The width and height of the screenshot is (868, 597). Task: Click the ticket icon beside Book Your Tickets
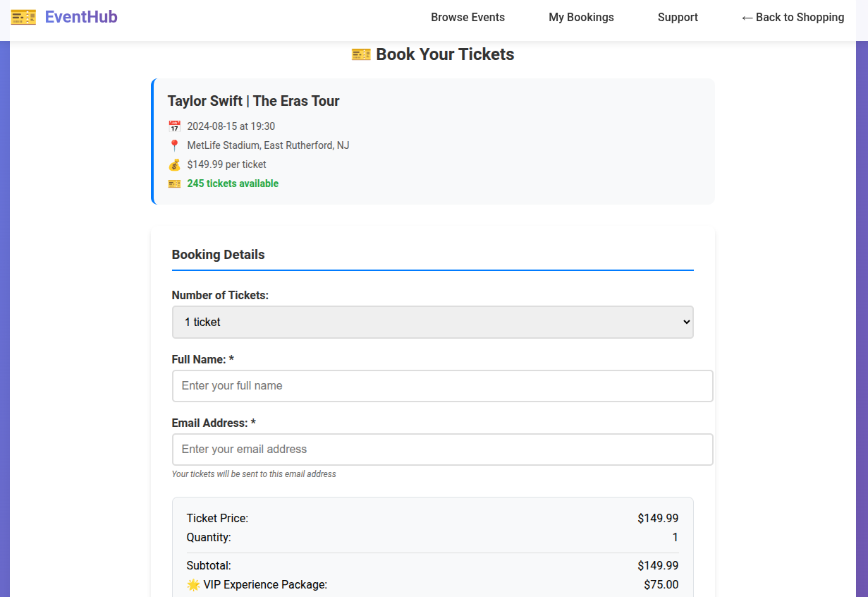tap(361, 55)
